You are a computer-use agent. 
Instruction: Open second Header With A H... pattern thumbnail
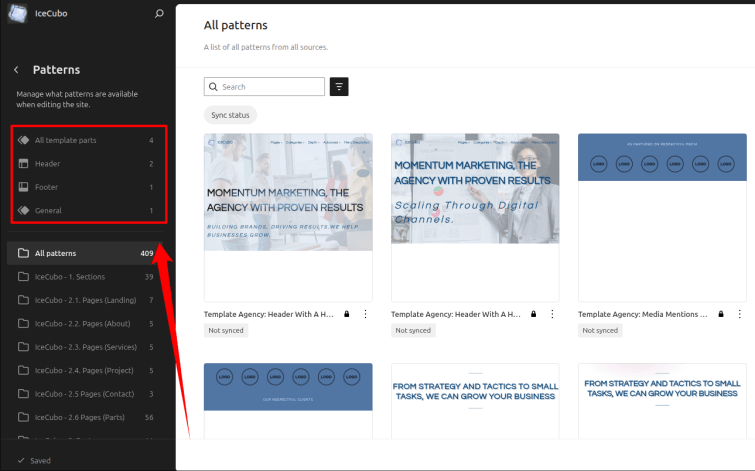(x=475, y=218)
